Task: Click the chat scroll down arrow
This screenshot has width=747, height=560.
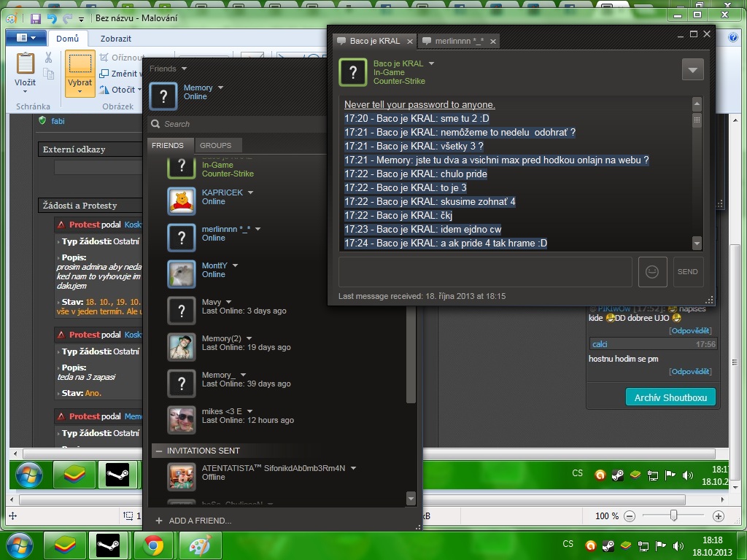Action: pyautogui.click(x=697, y=244)
